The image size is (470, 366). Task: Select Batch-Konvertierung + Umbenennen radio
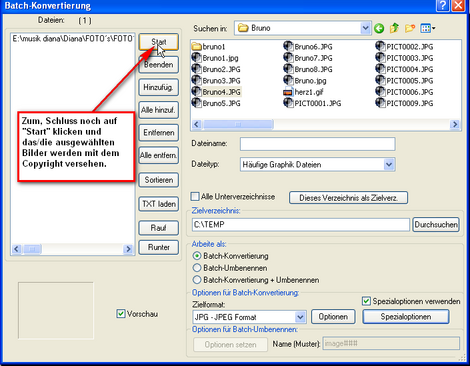click(197, 279)
